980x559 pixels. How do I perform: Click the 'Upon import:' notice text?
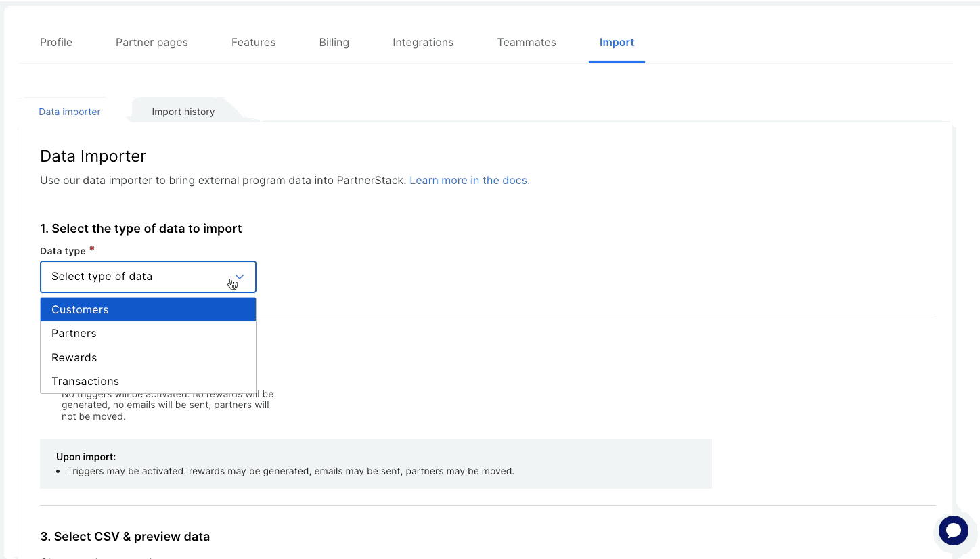86,457
